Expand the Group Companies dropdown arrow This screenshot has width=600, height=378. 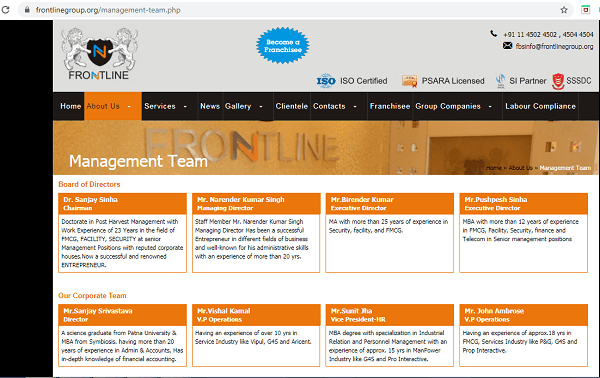[490, 106]
